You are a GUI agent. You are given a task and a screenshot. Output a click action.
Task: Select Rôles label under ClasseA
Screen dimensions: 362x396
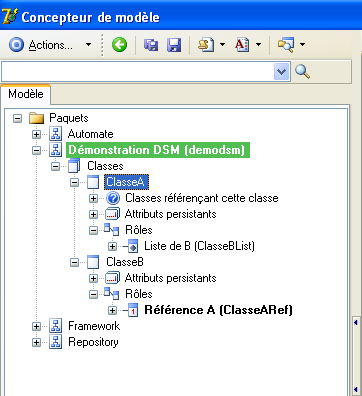tap(139, 230)
